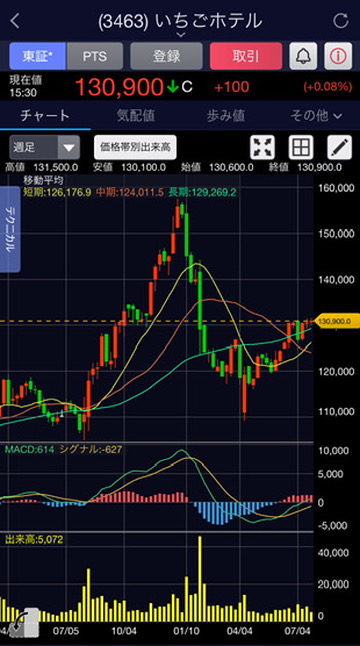
Task: Open the price alert bell
Action: [x=303, y=56]
